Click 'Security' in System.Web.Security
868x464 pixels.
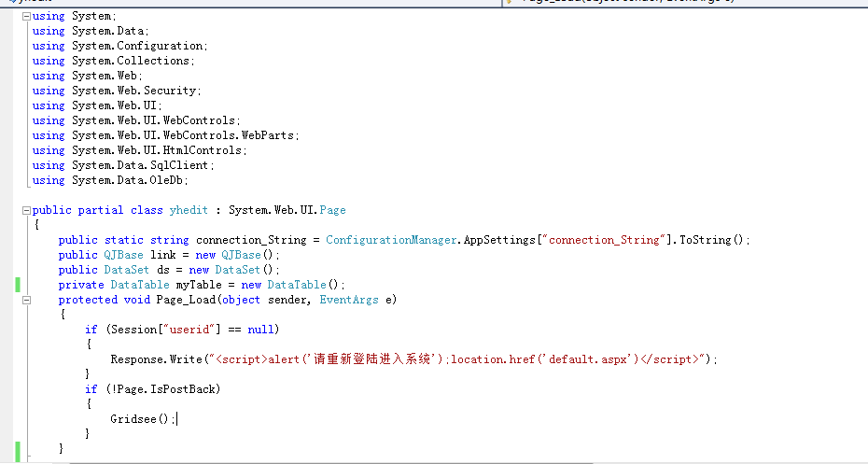click(170, 91)
